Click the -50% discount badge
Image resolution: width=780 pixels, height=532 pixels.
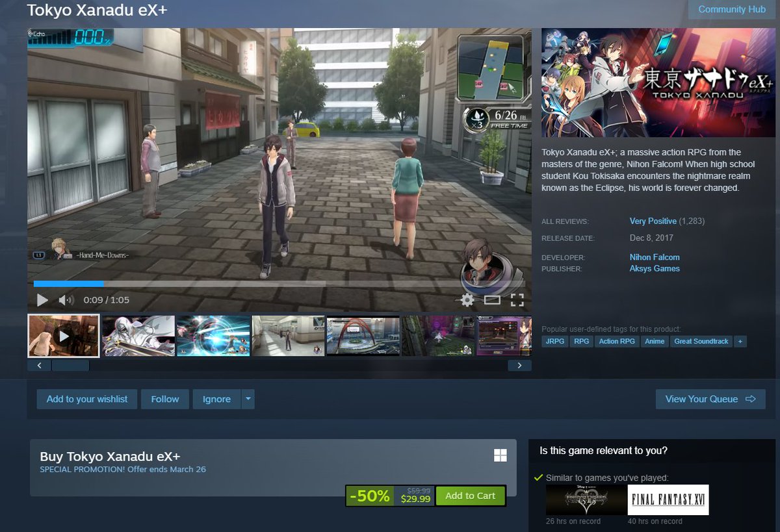click(369, 496)
